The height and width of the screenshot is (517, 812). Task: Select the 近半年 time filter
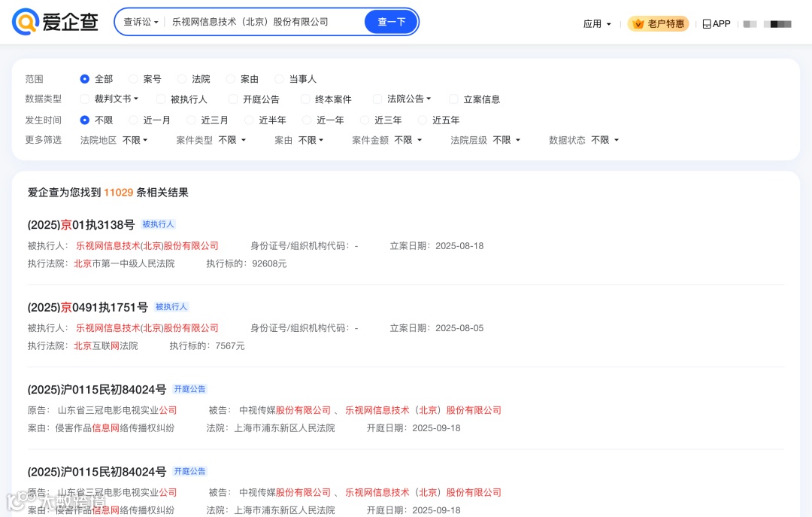tap(249, 120)
